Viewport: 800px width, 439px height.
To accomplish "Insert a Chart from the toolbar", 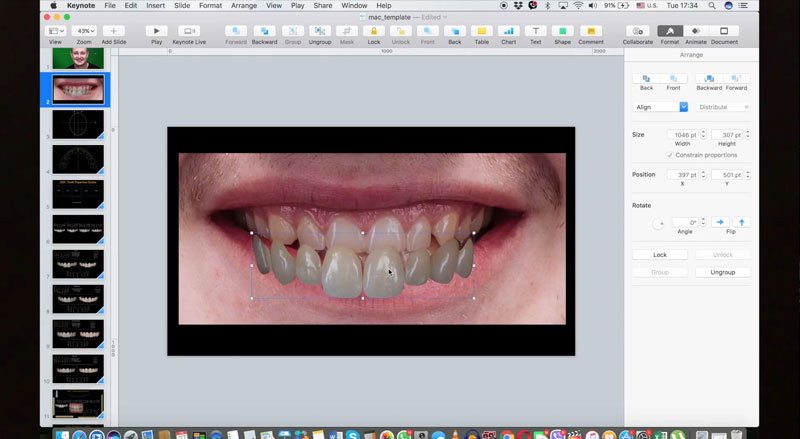I will click(509, 32).
